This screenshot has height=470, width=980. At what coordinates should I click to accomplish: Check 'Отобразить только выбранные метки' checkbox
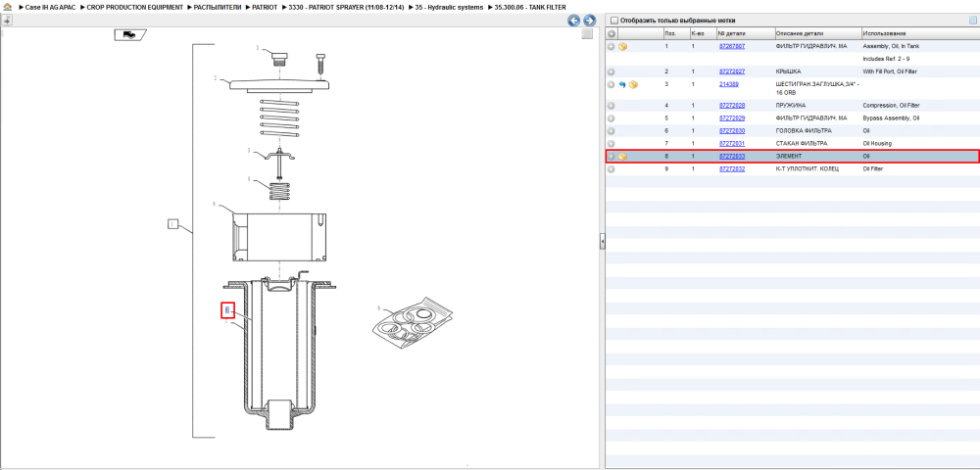click(613, 20)
